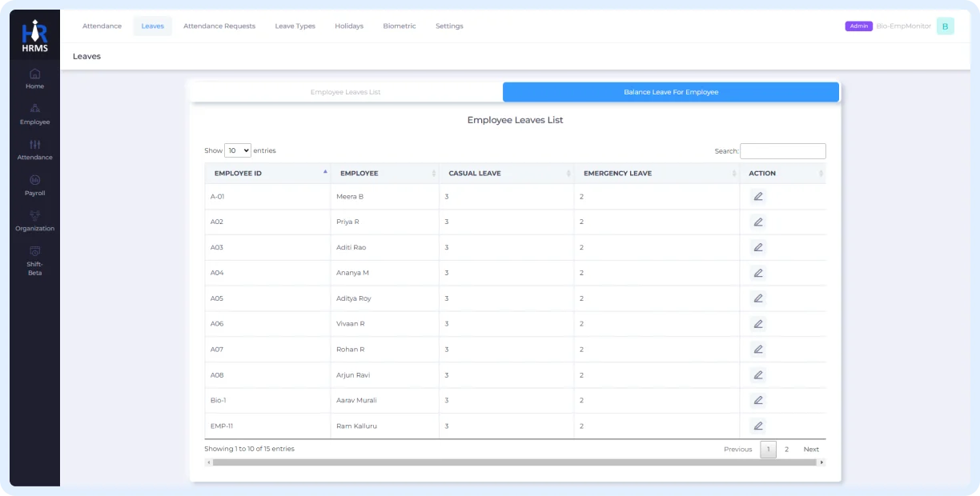The image size is (980, 496).
Task: Click edit icon for Ram Kalluru
Action: point(757,426)
